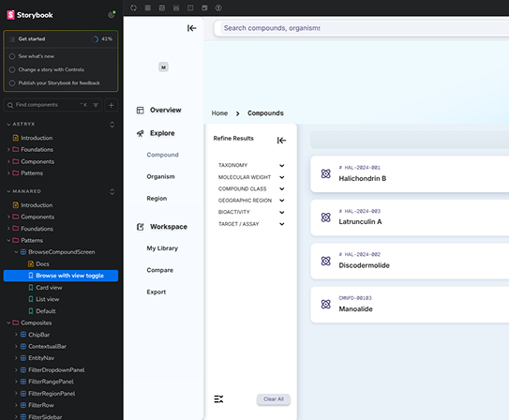509x420 pixels.
Task: Toggle the 'See what's new' radio circle
Action: tap(12, 56)
